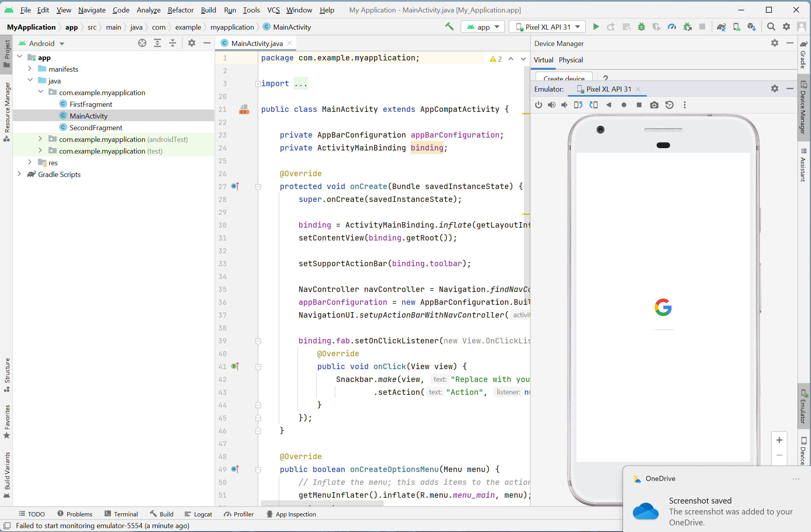Click the AVD Manager device screenshot icon
Screen dimensions: 811x532
coord(654,105)
